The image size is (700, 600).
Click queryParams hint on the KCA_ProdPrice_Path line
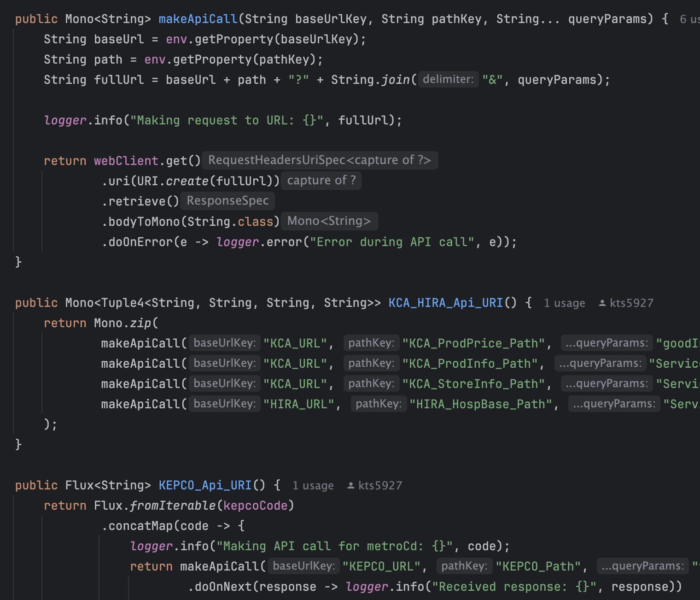607,343
